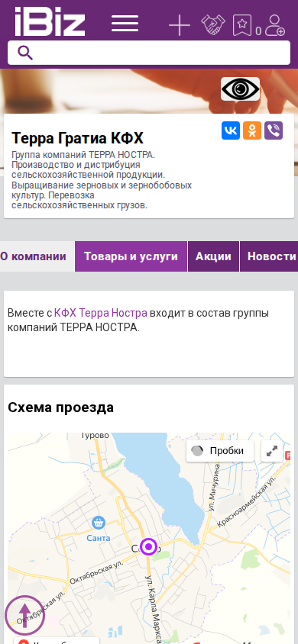Click the add user account icon

click(x=274, y=25)
